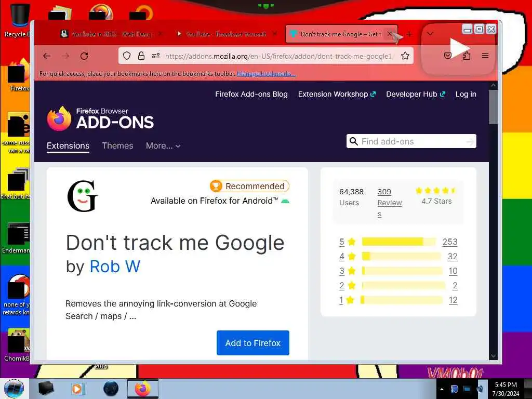Open the Windows Start button
This screenshot has height=399, width=532.
14,389
